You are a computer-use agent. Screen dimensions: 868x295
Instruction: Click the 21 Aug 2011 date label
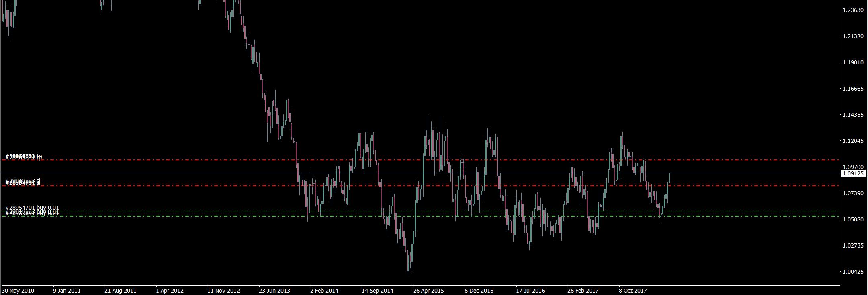[121, 290]
